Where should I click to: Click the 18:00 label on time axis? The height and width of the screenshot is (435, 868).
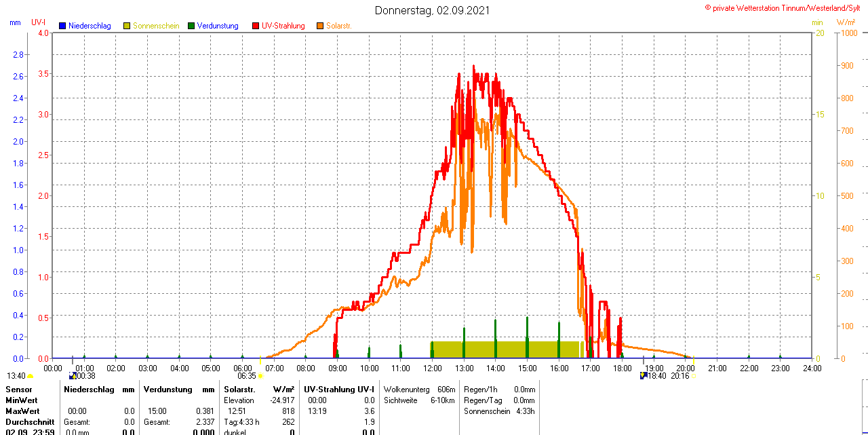[622, 368]
